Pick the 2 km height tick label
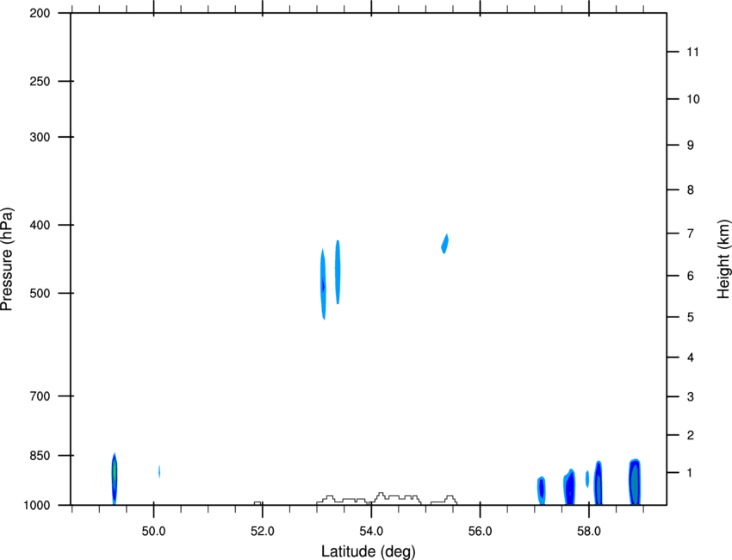This screenshot has width=732, height=560. pos(691,435)
